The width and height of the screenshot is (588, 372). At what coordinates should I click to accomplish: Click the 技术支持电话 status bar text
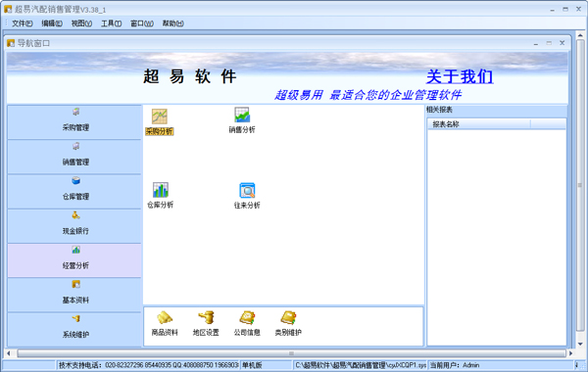pyautogui.click(x=149, y=365)
